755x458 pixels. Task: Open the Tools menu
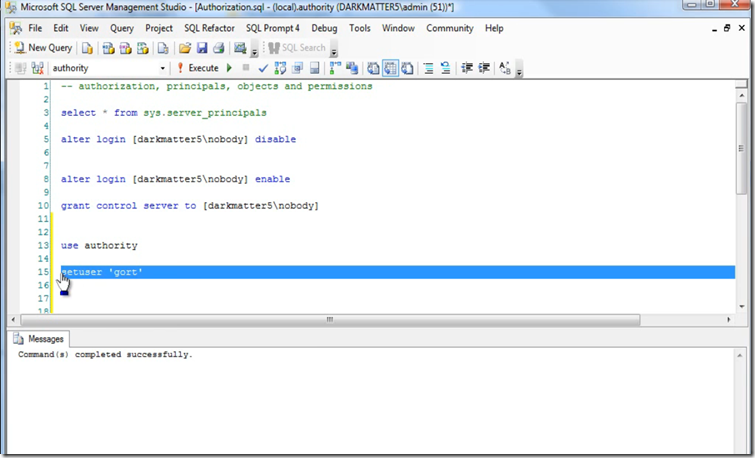point(360,28)
